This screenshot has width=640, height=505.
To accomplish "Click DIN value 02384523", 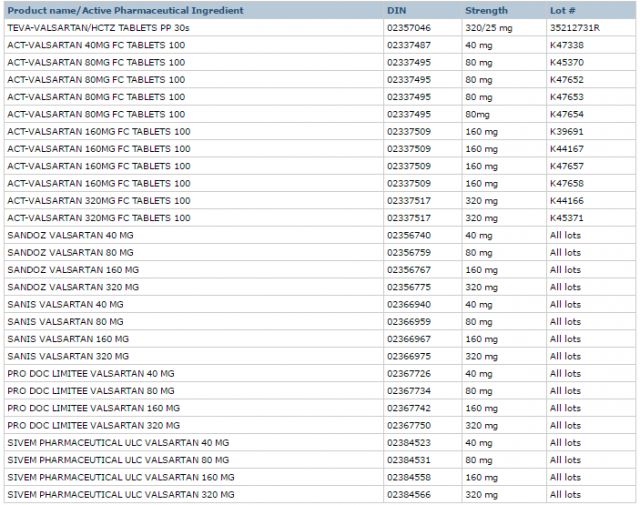I will (409, 443).
